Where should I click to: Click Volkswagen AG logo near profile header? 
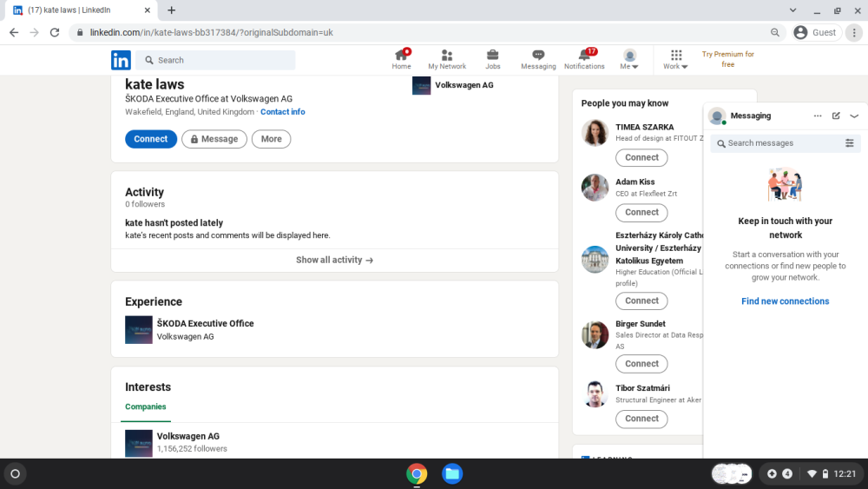(x=421, y=85)
